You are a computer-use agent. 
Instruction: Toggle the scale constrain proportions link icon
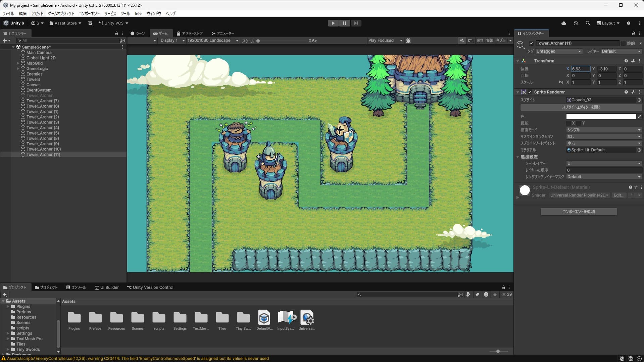[x=561, y=82]
